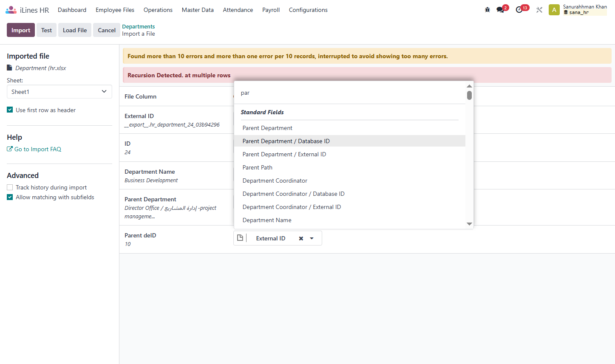Toggle Use first row as header
This screenshot has width=615, height=364.
pos(10,110)
